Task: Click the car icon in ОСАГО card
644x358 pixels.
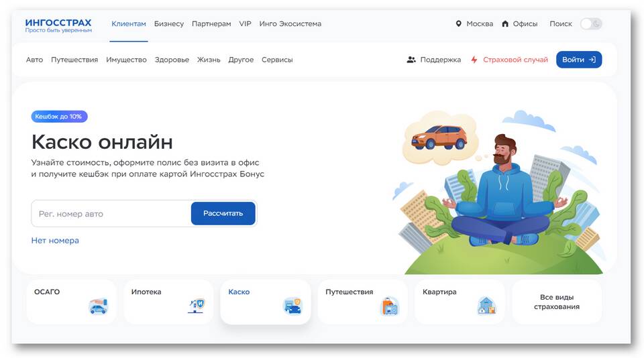Action: [98, 306]
